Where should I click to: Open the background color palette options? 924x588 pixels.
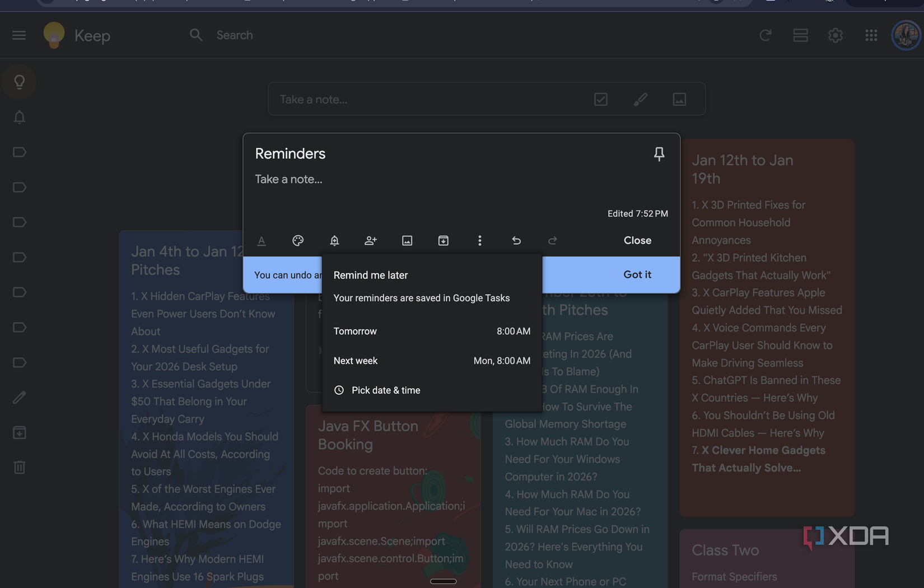[x=298, y=241]
